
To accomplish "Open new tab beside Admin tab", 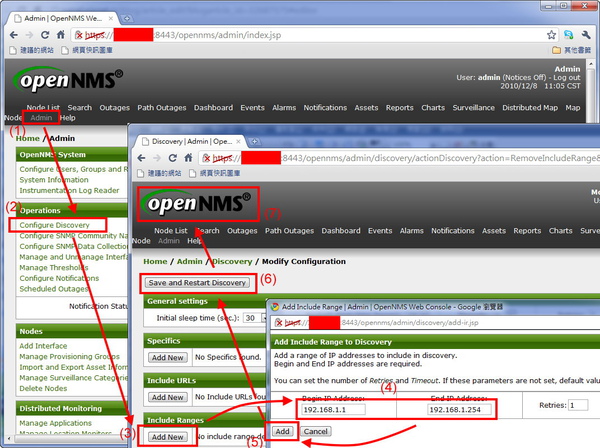I will tap(127, 18).
